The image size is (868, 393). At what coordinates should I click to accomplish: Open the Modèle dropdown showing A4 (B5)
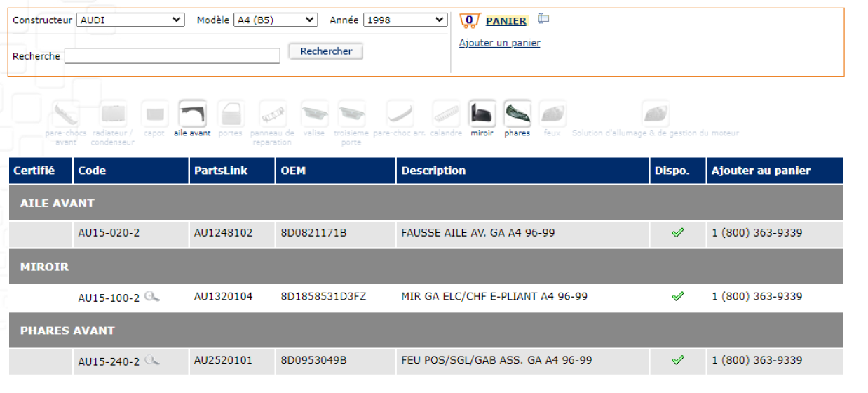coord(276,20)
